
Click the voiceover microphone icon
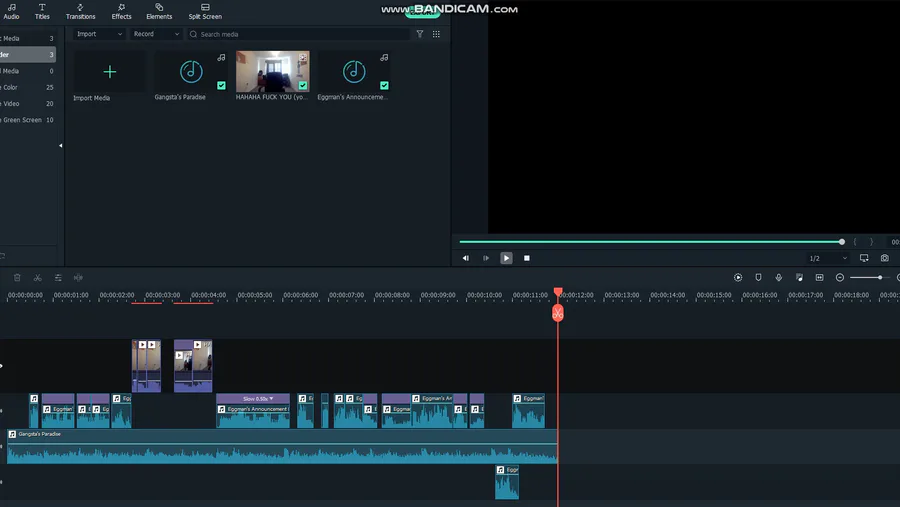point(778,278)
